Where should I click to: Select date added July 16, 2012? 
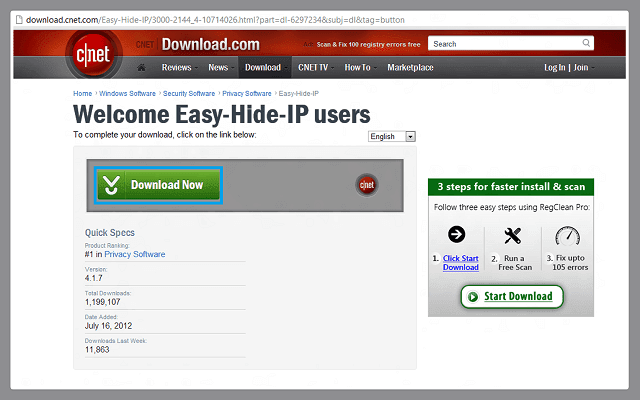(108, 326)
